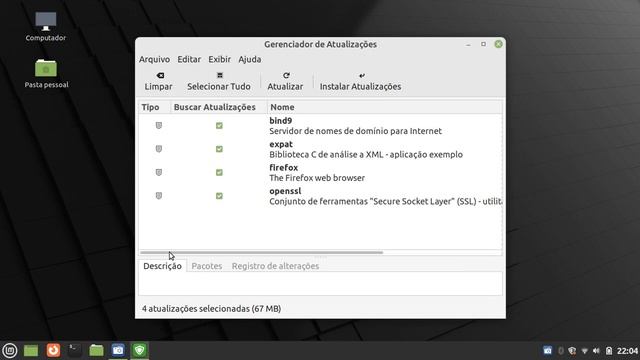
Task: Select the firefox package name
Action: click(x=283, y=168)
